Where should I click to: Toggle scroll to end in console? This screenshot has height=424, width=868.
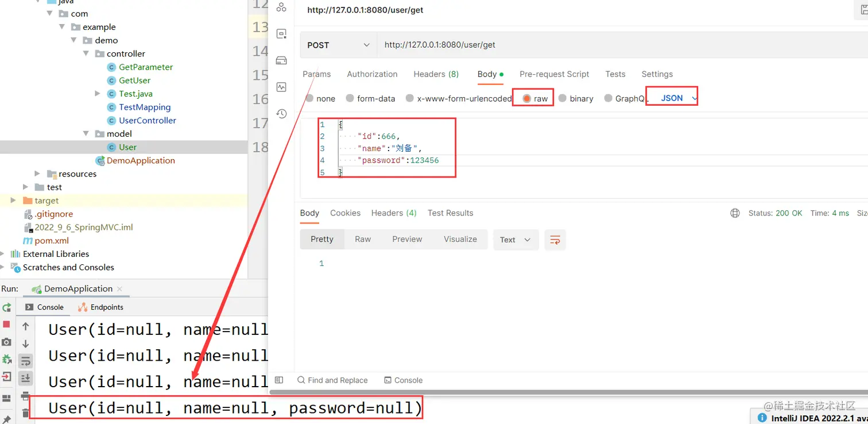26,378
